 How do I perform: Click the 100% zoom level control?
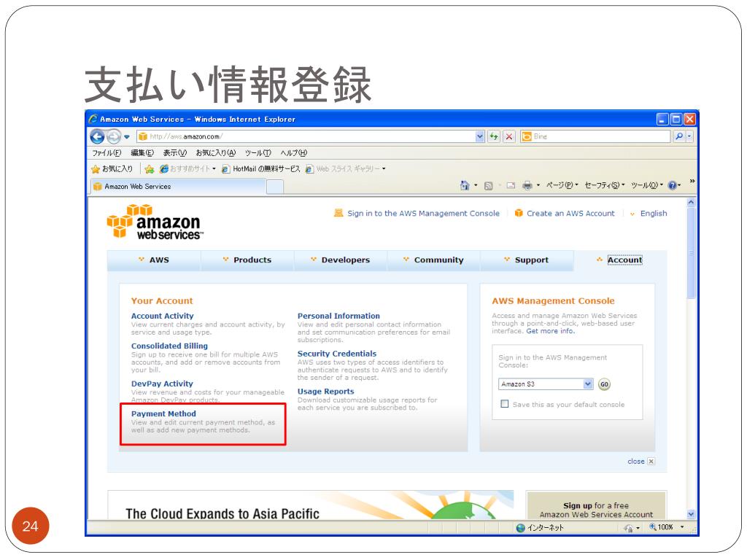click(667, 527)
